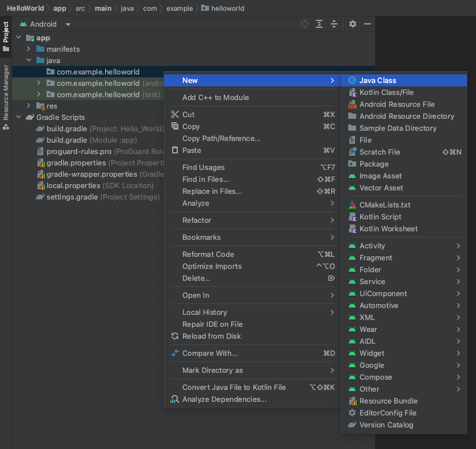
Task: Choose Add C++ to Module from context menu
Action: pyautogui.click(x=216, y=97)
